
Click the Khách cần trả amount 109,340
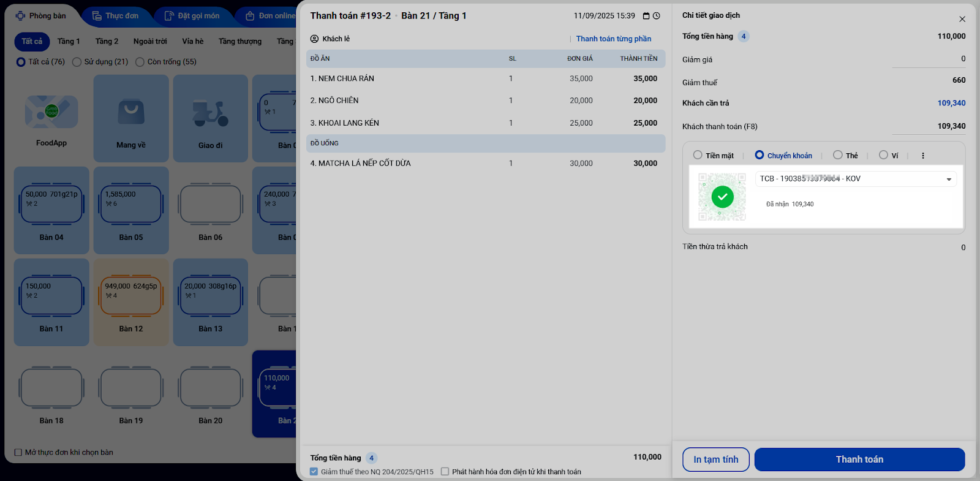[x=951, y=103]
